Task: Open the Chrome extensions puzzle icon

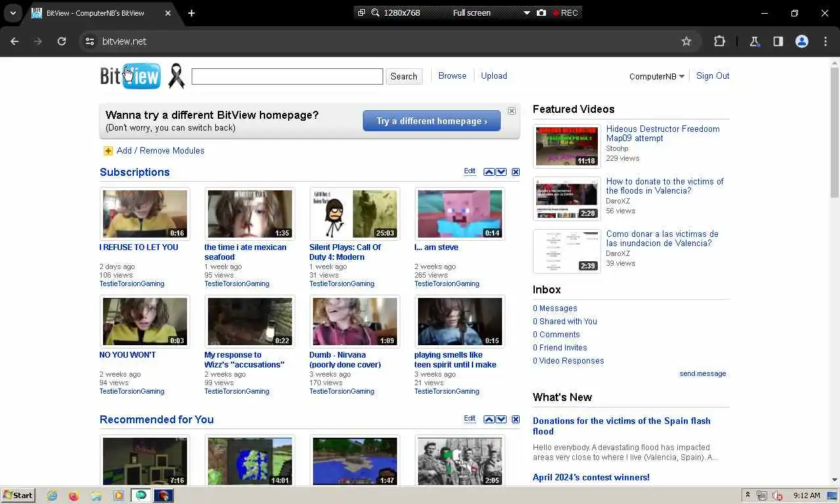Action: pos(719,41)
